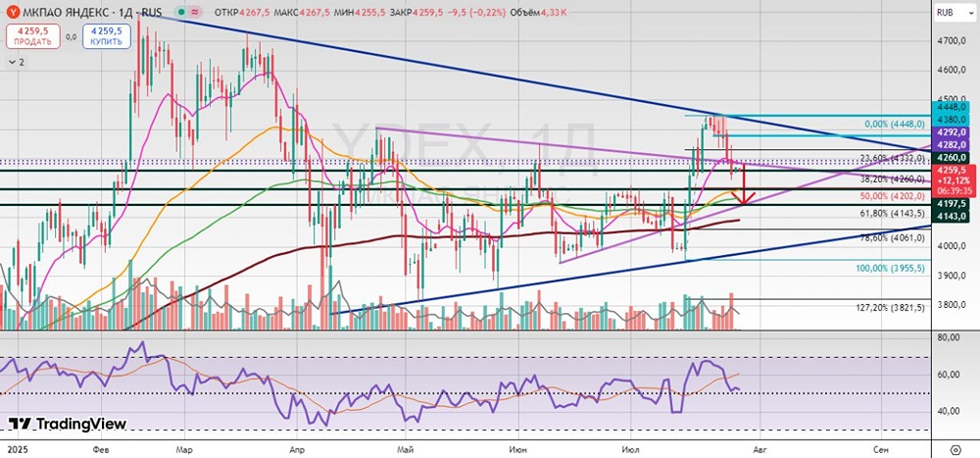Click the purple 4292,0 price scale label

click(950, 132)
